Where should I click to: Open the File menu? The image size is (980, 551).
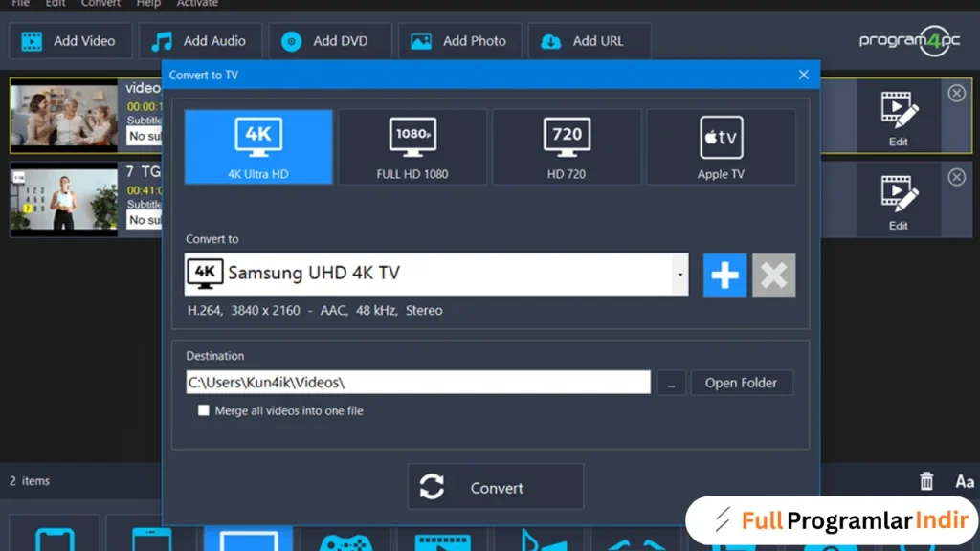coord(21,4)
